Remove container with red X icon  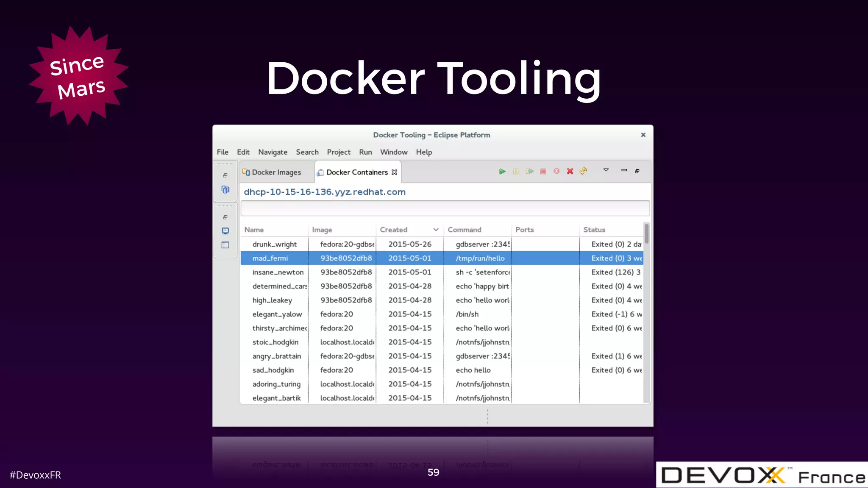click(x=570, y=171)
